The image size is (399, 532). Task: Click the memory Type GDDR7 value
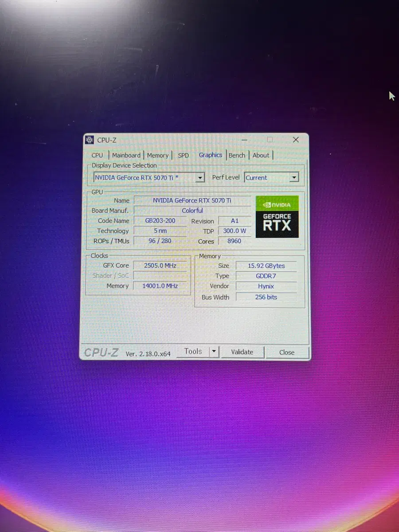266,276
